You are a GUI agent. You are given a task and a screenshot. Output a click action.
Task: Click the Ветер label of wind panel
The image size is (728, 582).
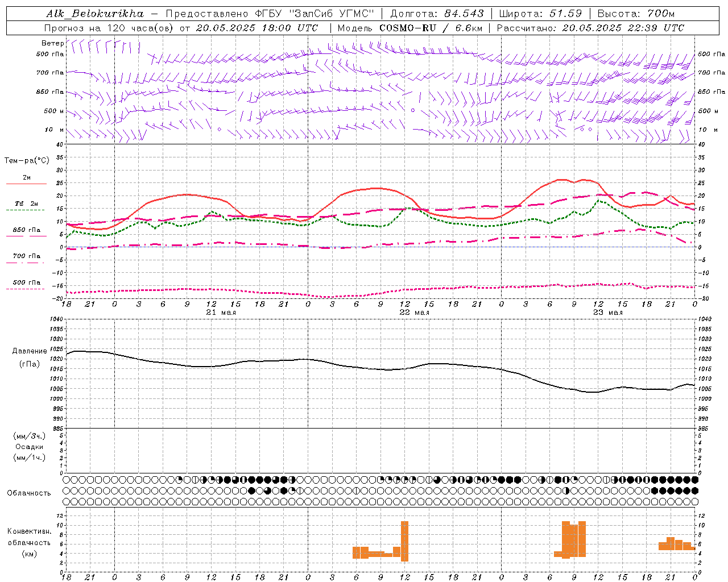click(52, 43)
